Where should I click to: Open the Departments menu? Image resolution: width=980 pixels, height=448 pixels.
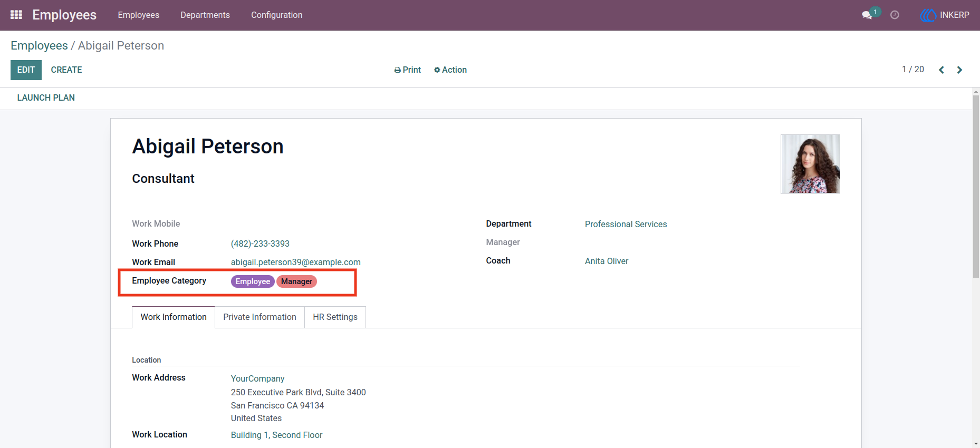click(x=205, y=15)
